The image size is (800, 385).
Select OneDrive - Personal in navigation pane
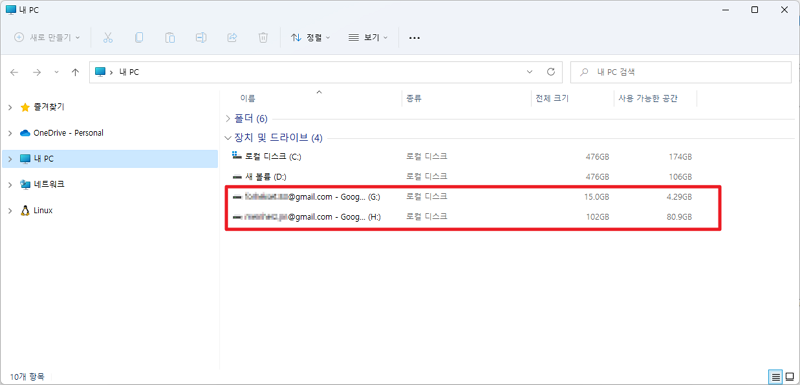coord(68,133)
